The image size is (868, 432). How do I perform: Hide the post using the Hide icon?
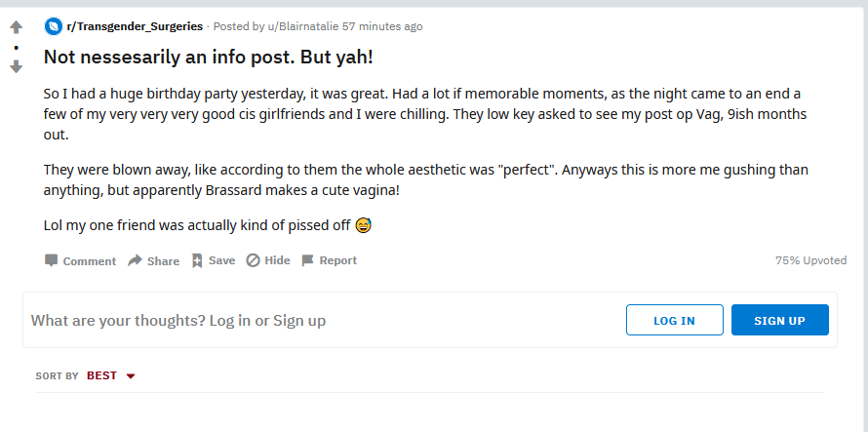click(x=253, y=260)
